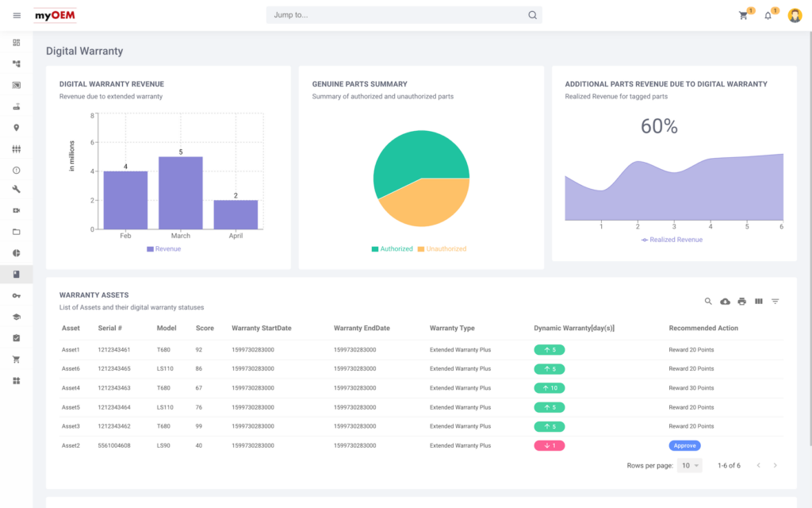Viewport: 812px width, 508px height.
Task: Go to the next page of assets
Action: pyautogui.click(x=775, y=465)
